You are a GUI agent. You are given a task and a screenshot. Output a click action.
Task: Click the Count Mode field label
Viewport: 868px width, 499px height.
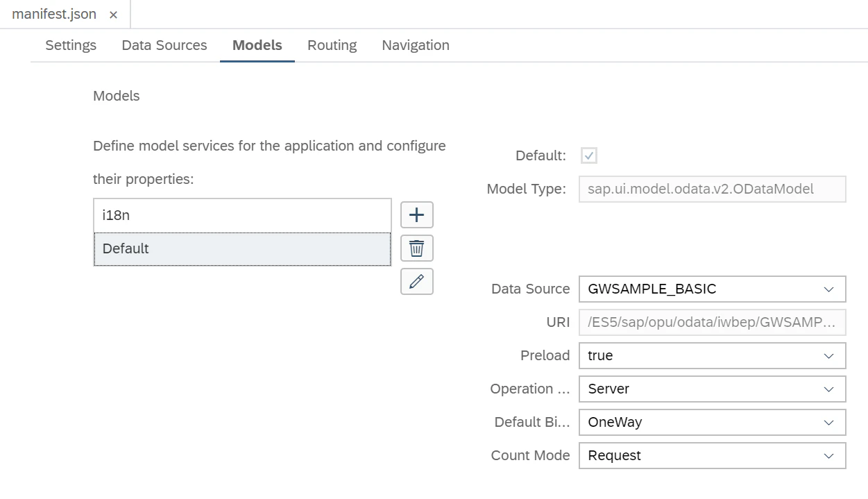coord(531,455)
